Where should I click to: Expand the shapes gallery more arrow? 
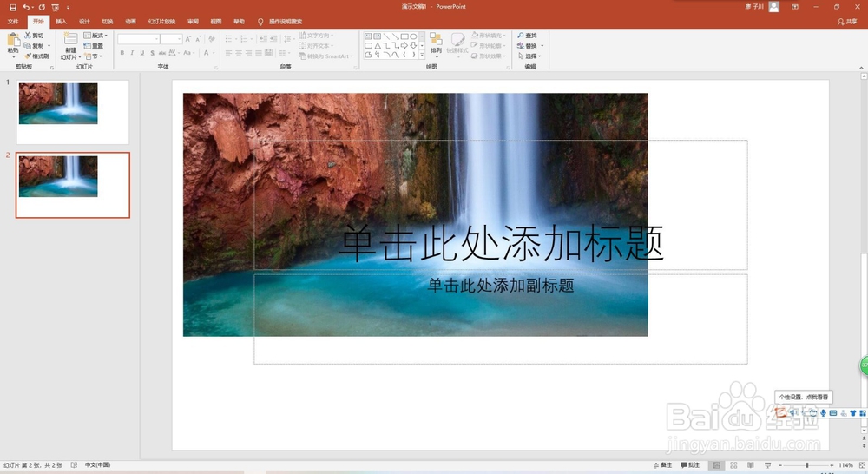coord(422,55)
